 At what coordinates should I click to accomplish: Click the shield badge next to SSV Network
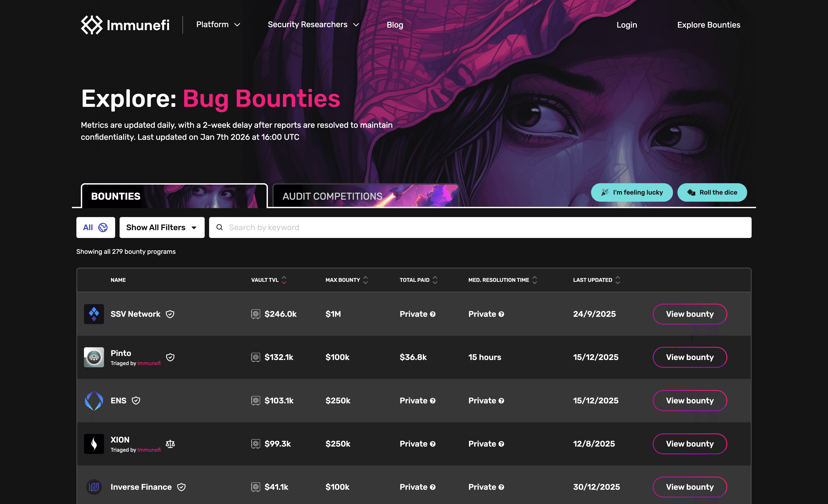click(x=170, y=314)
